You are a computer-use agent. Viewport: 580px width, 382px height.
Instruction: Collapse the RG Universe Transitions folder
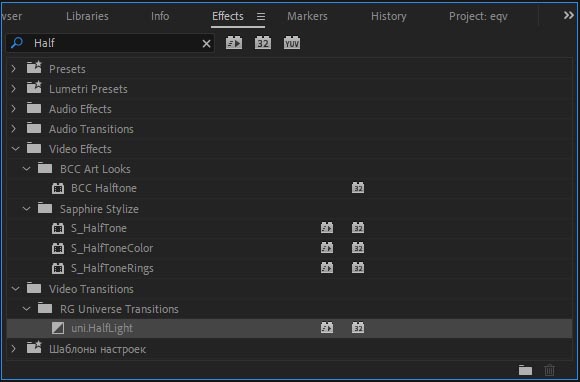26,309
